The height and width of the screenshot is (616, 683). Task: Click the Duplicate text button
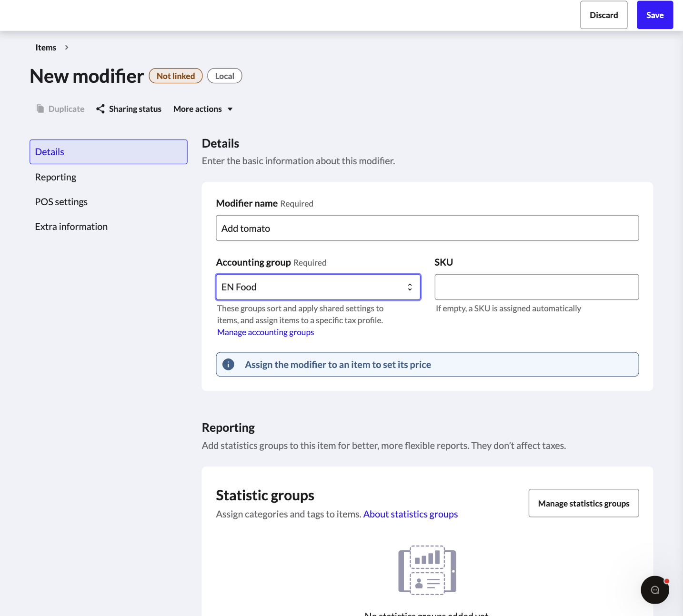click(67, 109)
